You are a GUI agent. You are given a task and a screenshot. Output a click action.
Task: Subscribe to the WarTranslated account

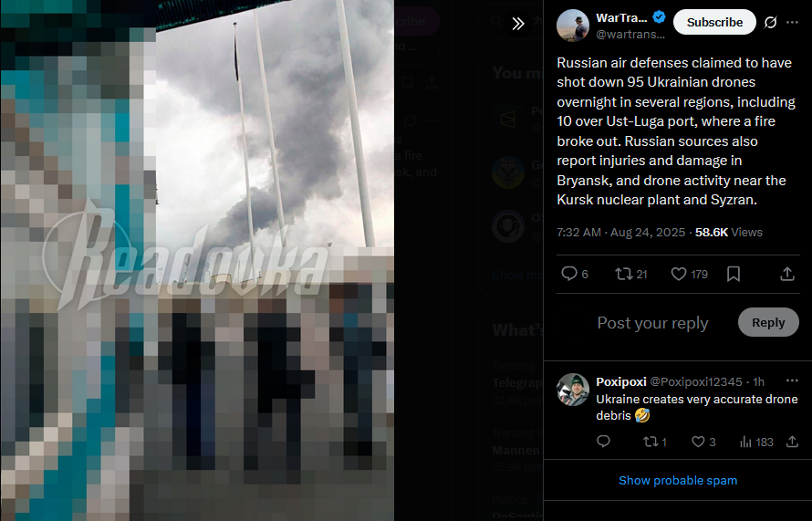[714, 22]
